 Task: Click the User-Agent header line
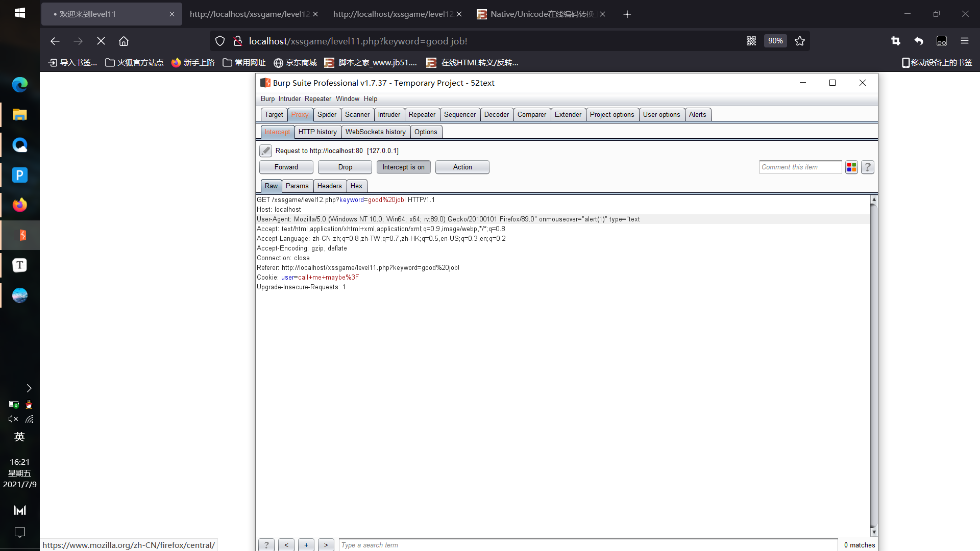(x=448, y=219)
